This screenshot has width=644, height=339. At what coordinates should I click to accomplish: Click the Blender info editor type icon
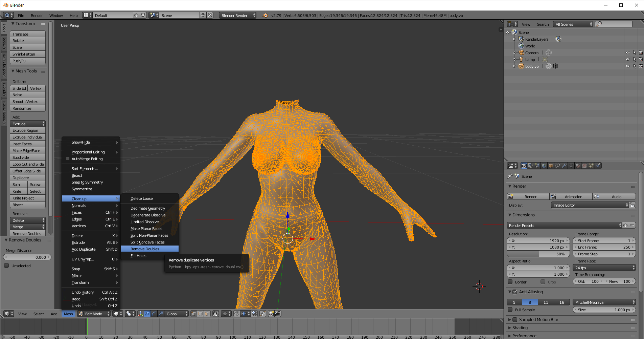click(8, 15)
